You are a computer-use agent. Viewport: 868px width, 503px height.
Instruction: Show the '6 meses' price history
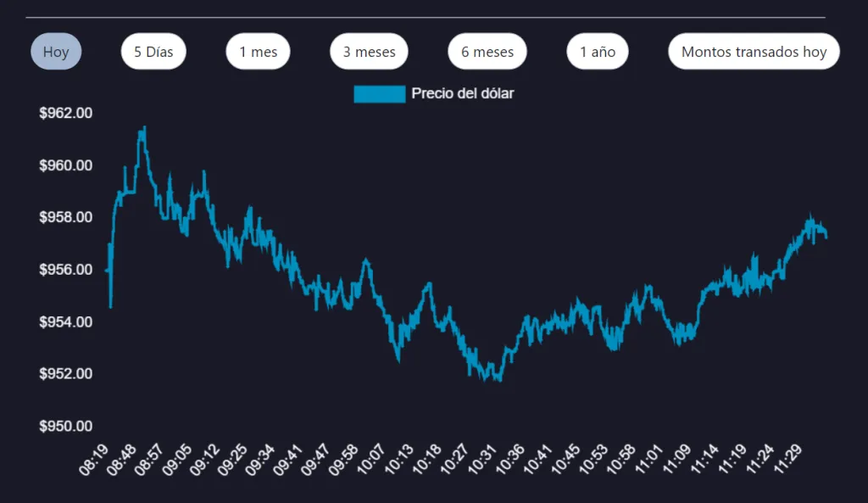tap(487, 51)
